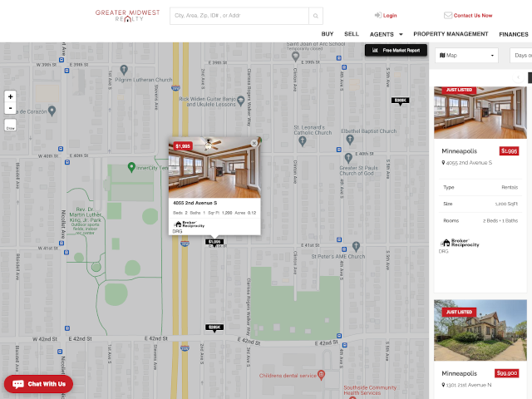Open the 4055 2nd Avenue S listing photo

click(480, 113)
